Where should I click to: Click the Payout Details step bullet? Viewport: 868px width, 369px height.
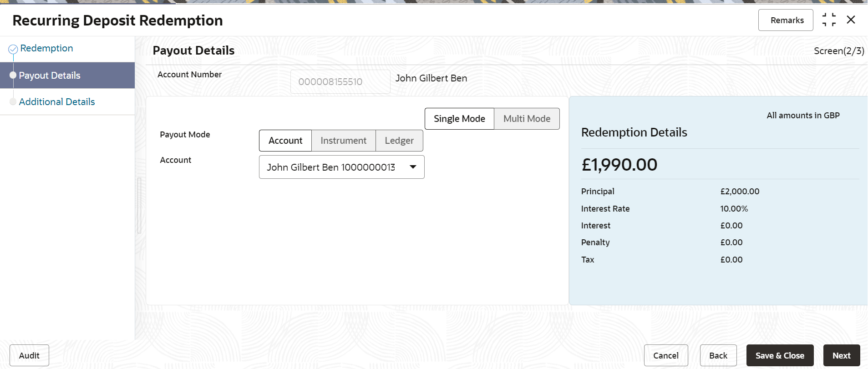(13, 76)
